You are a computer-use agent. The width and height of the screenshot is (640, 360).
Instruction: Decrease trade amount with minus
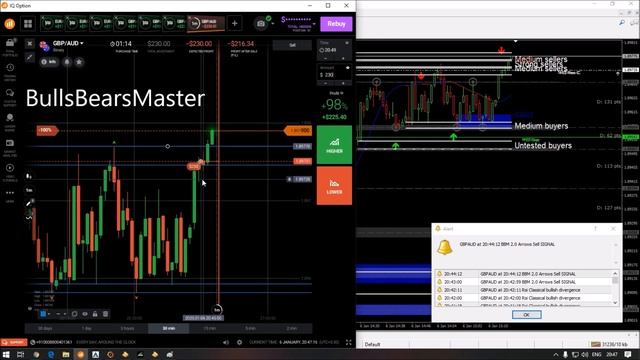pos(326,83)
